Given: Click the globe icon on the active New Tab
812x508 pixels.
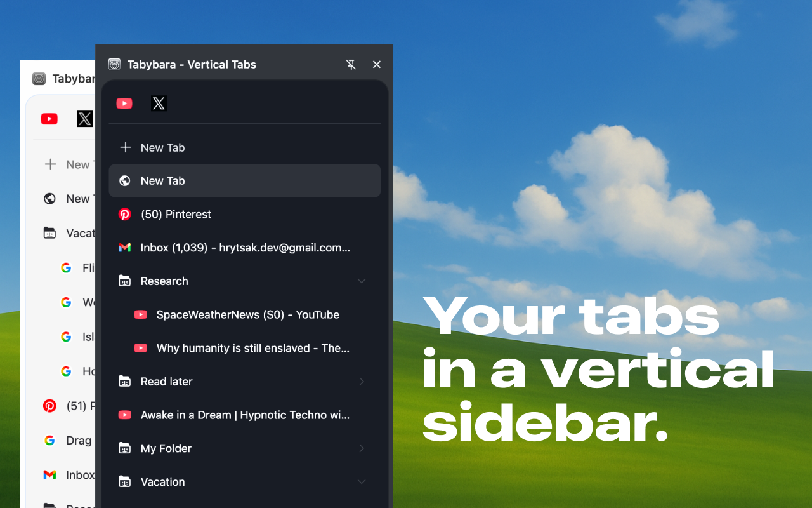Looking at the screenshot, I should coord(125,180).
